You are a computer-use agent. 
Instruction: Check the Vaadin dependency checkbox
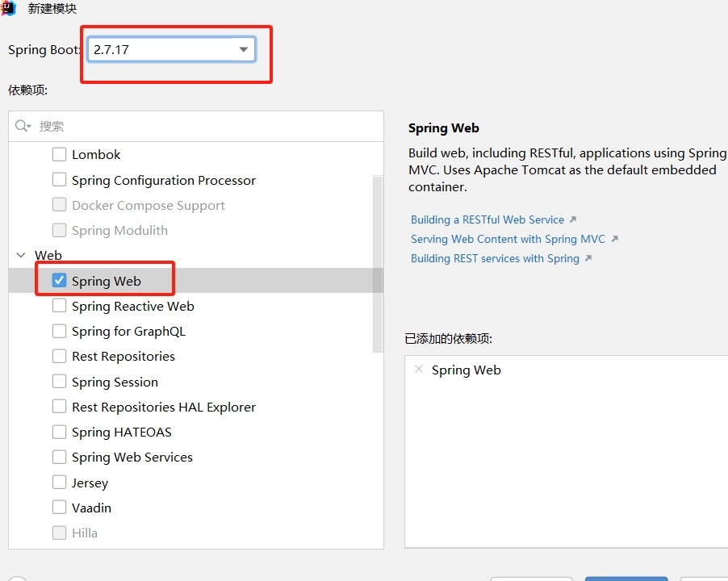59,508
